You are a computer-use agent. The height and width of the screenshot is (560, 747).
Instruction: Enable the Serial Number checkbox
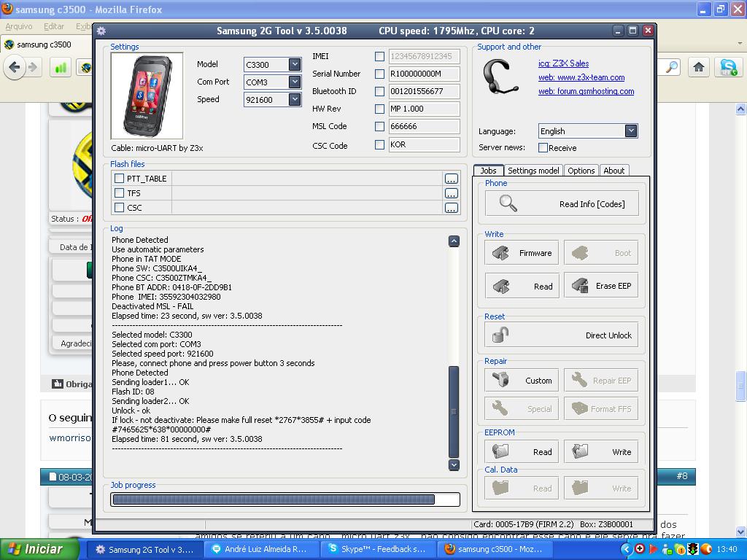(379, 74)
